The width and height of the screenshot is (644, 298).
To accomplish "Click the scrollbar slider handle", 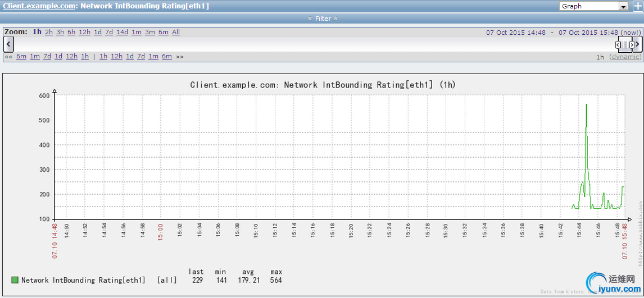I will click(x=625, y=44).
